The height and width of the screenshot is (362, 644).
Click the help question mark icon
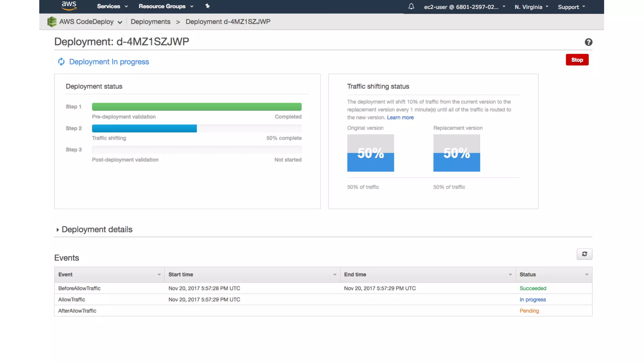[x=588, y=42]
